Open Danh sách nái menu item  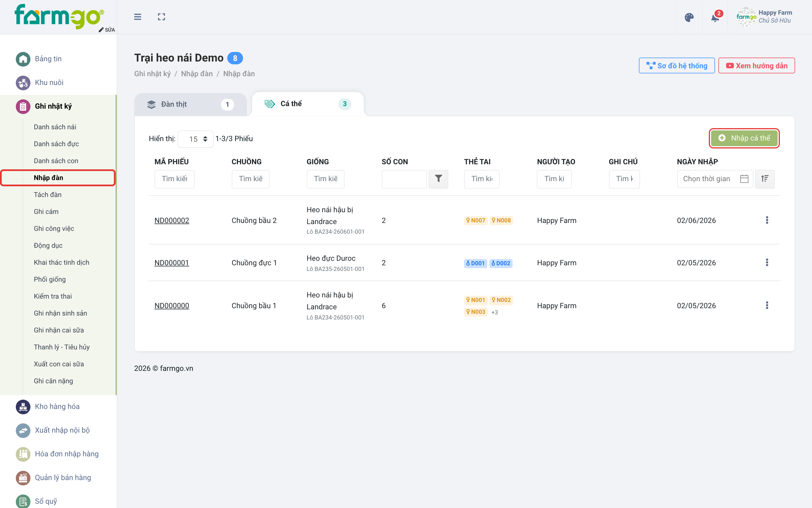click(x=55, y=127)
